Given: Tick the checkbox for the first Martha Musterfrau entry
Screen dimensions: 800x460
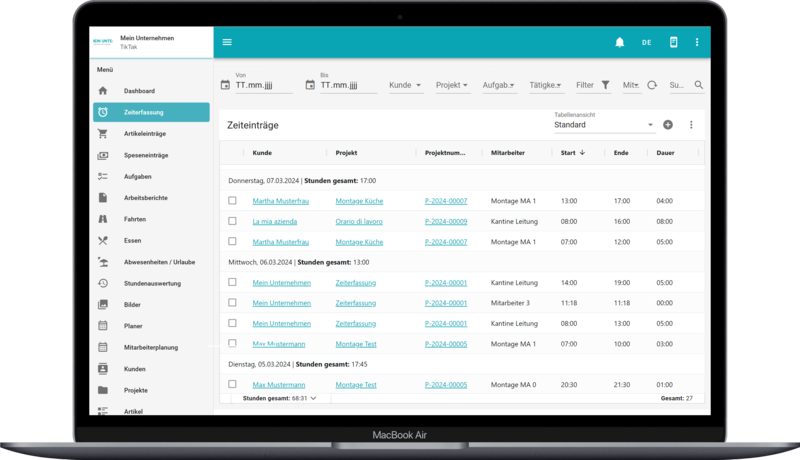Looking at the screenshot, I should (232, 201).
